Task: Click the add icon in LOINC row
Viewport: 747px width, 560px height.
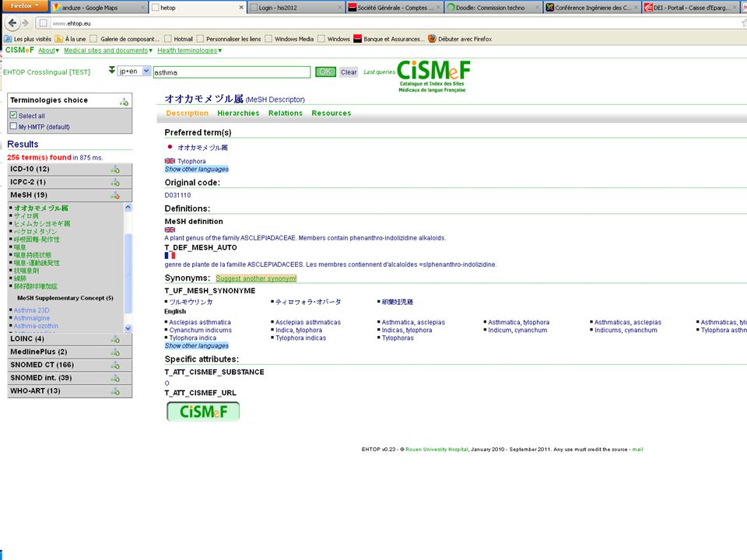Action: coord(115,339)
